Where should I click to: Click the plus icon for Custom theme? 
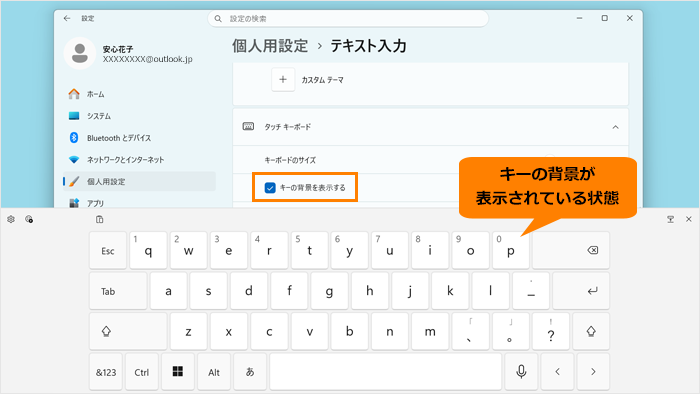pyautogui.click(x=283, y=79)
